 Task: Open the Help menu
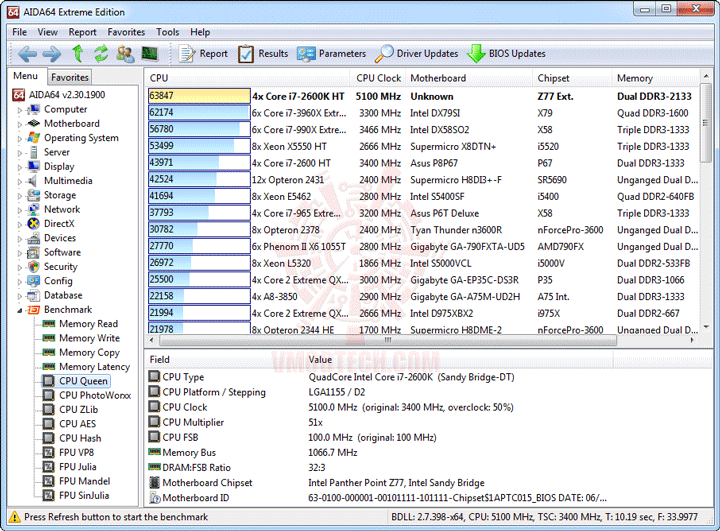pyautogui.click(x=200, y=32)
